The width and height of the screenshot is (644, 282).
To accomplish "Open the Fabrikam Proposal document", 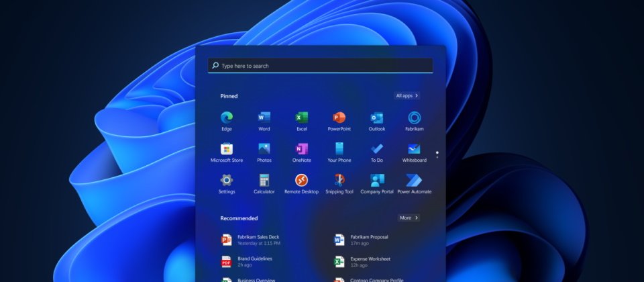I will (x=362, y=240).
